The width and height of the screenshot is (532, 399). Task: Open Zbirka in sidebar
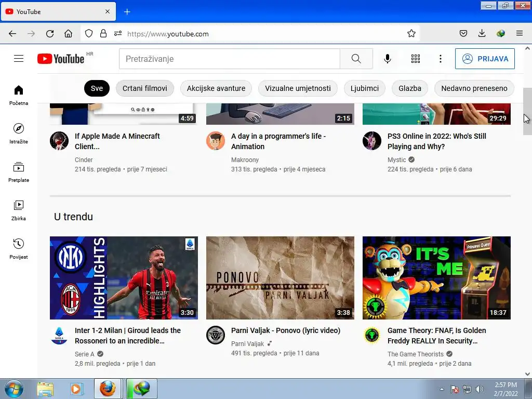pyautogui.click(x=19, y=211)
